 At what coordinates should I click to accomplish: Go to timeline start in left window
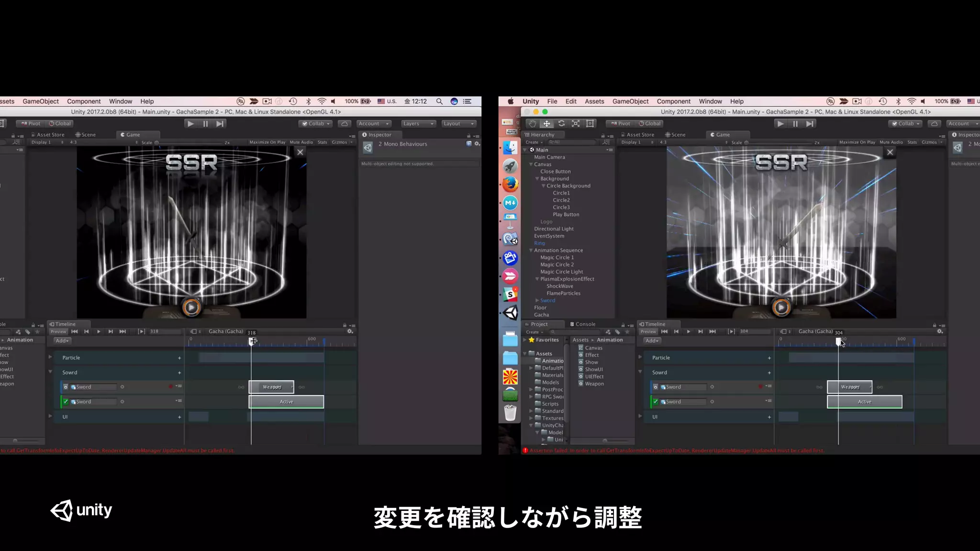[x=75, y=331]
